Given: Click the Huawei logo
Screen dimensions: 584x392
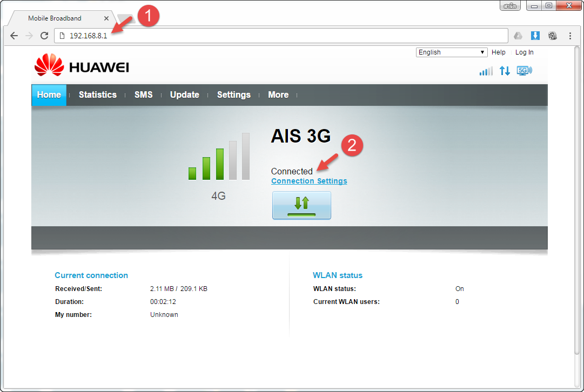Looking at the screenshot, I should [82, 65].
